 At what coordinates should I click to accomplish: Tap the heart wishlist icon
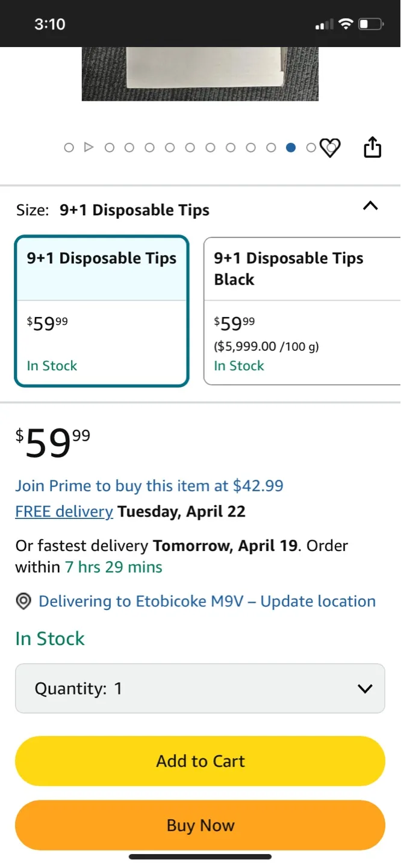(329, 148)
